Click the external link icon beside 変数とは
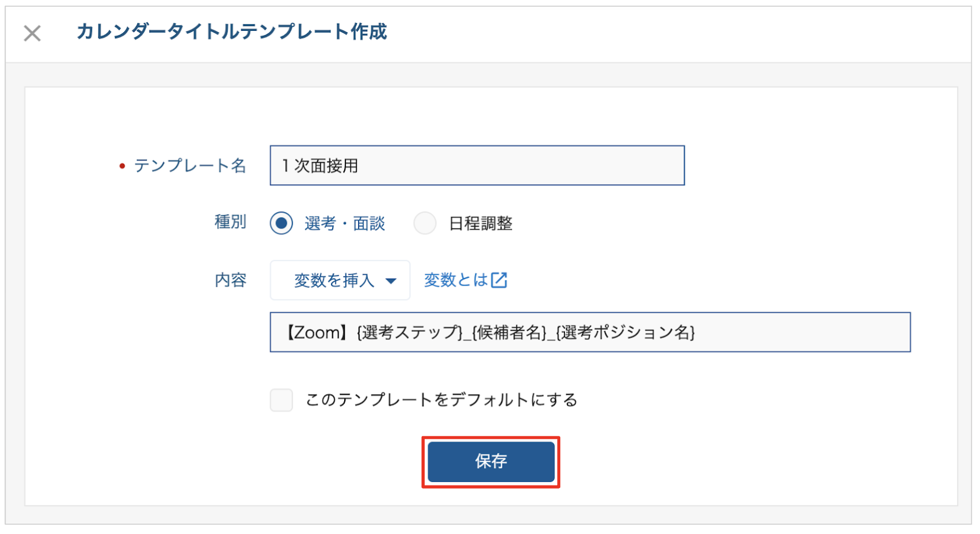The width and height of the screenshot is (980, 534). point(499,280)
